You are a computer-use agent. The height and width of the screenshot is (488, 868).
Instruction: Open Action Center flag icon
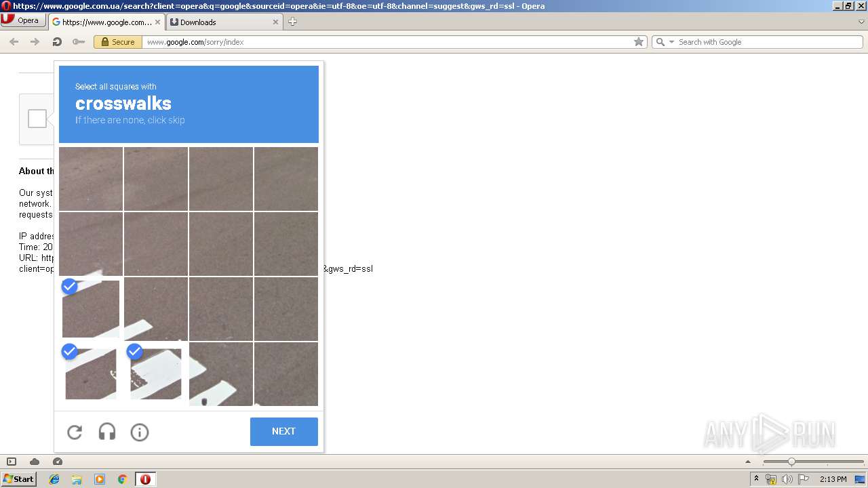[x=804, y=479]
